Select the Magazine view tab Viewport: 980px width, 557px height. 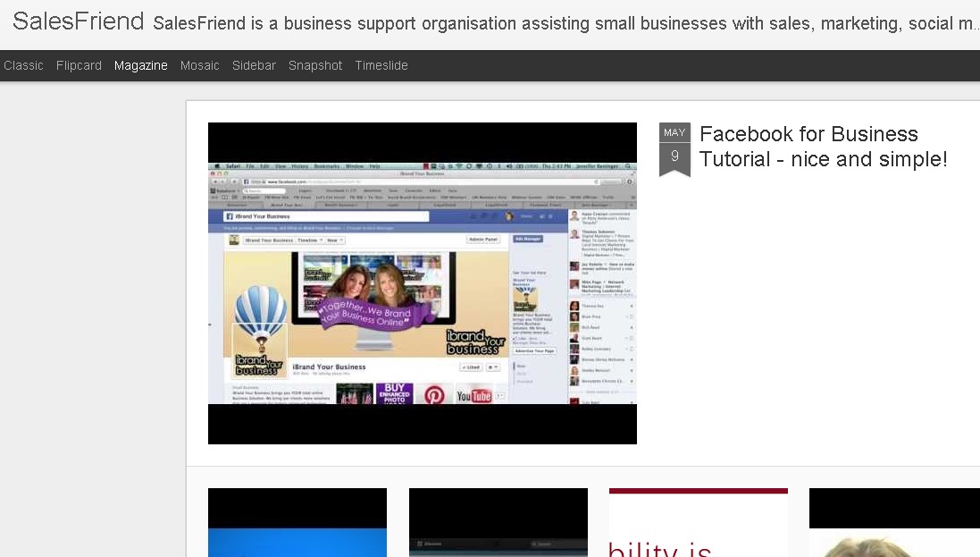click(x=140, y=66)
